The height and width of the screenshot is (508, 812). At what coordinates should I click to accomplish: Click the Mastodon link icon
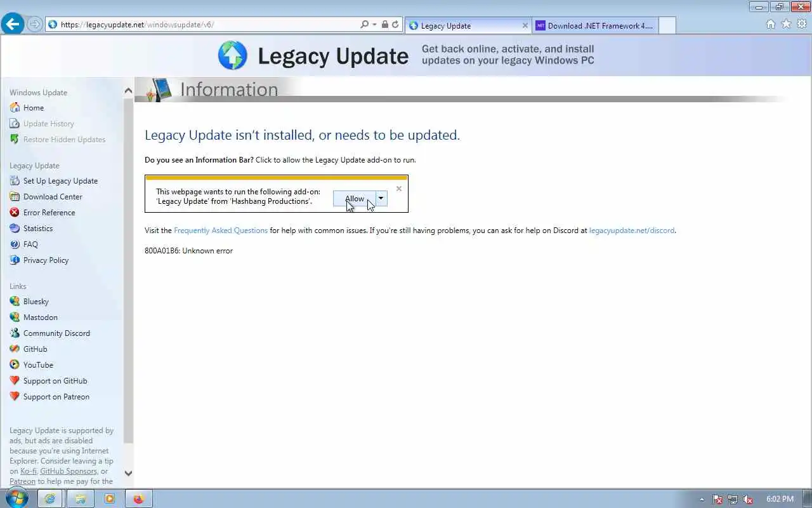point(15,317)
